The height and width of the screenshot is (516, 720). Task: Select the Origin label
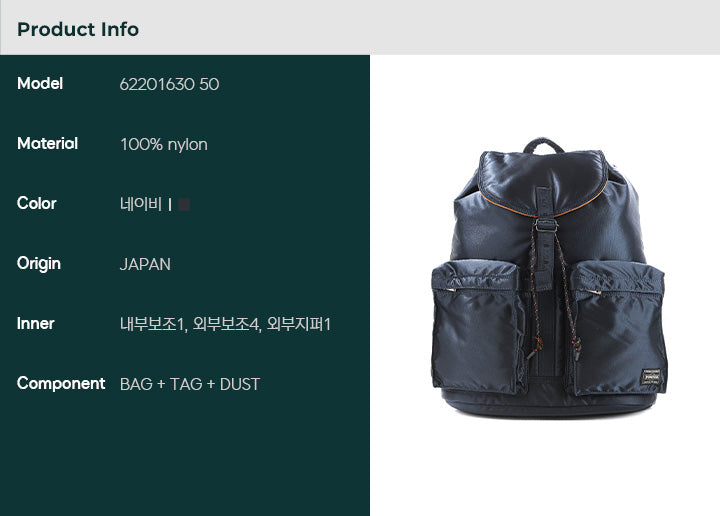[x=39, y=264]
